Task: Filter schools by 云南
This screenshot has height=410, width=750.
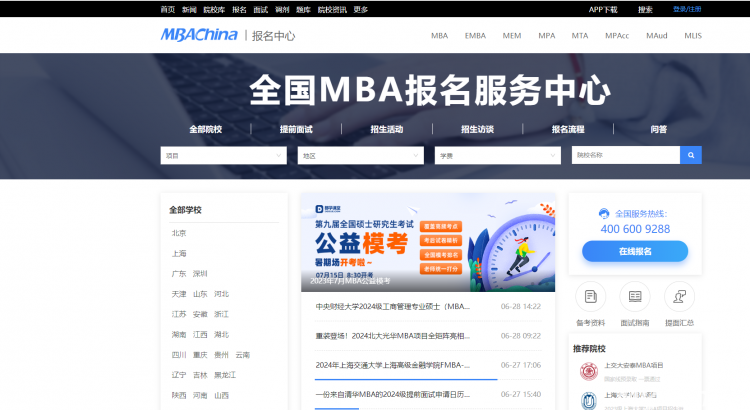Action: (x=243, y=355)
